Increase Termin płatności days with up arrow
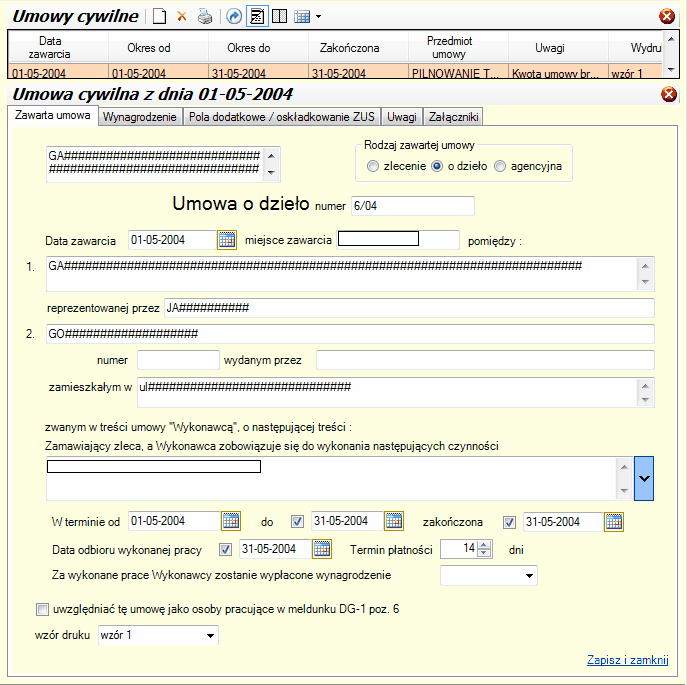 pos(484,545)
